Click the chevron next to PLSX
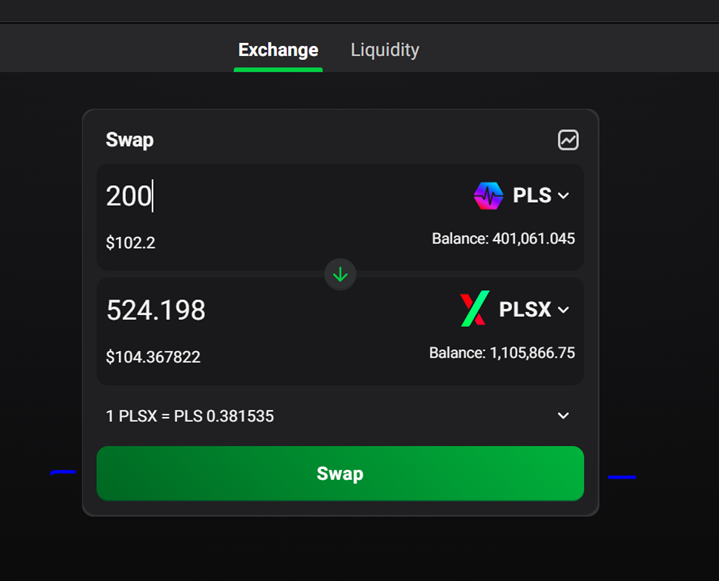The height and width of the screenshot is (581, 719). coord(564,310)
